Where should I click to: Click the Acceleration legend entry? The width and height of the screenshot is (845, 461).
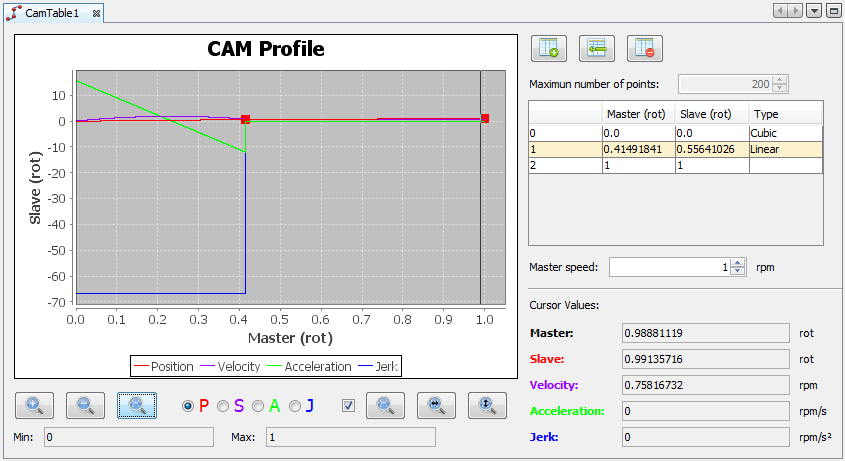(309, 367)
